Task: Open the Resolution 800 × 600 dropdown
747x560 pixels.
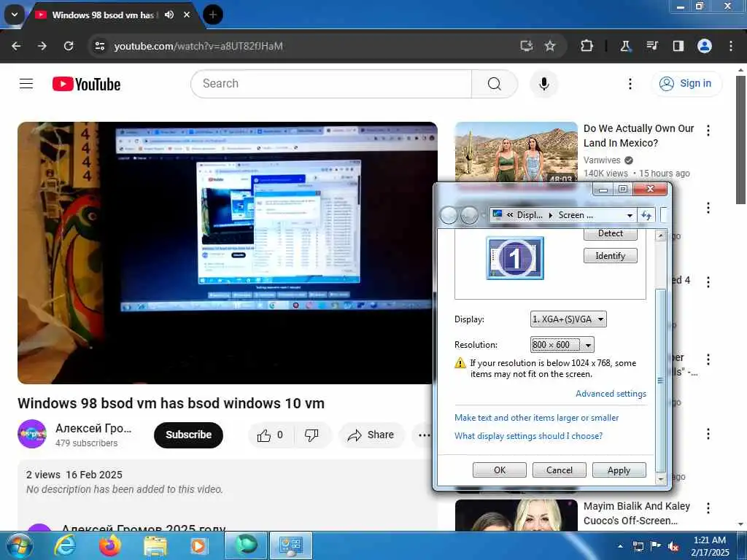Action: [x=562, y=345]
